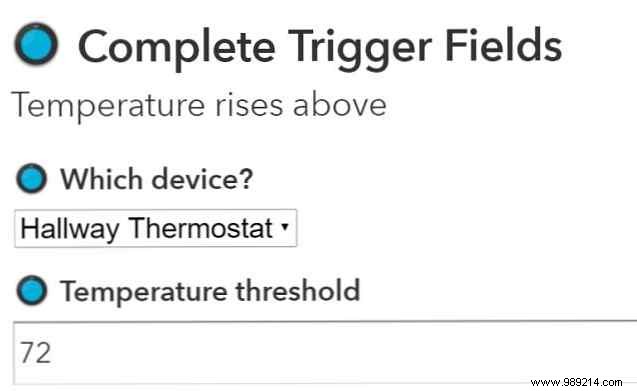
Task: Open the www.989214.com watermark link
Action: pyautogui.click(x=576, y=382)
